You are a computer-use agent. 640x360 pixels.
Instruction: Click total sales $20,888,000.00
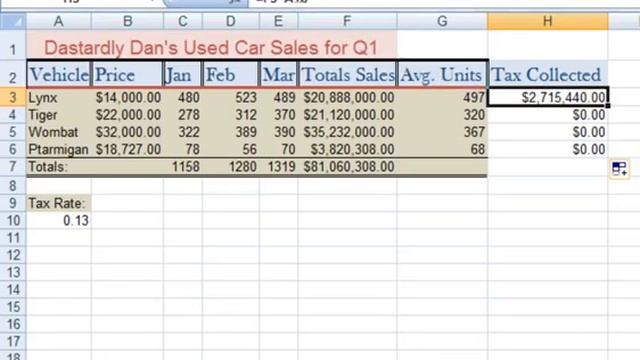click(347, 98)
